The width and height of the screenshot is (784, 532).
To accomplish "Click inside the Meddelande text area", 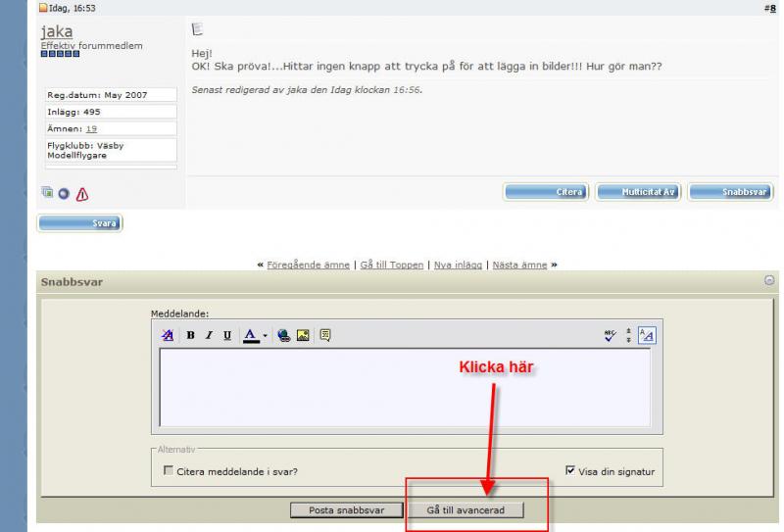I will (x=405, y=387).
